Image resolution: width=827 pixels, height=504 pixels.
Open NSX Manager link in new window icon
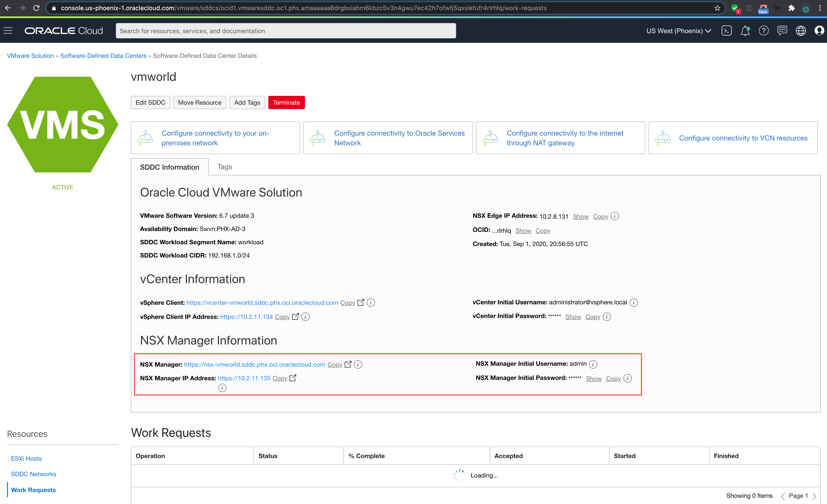[x=348, y=364]
